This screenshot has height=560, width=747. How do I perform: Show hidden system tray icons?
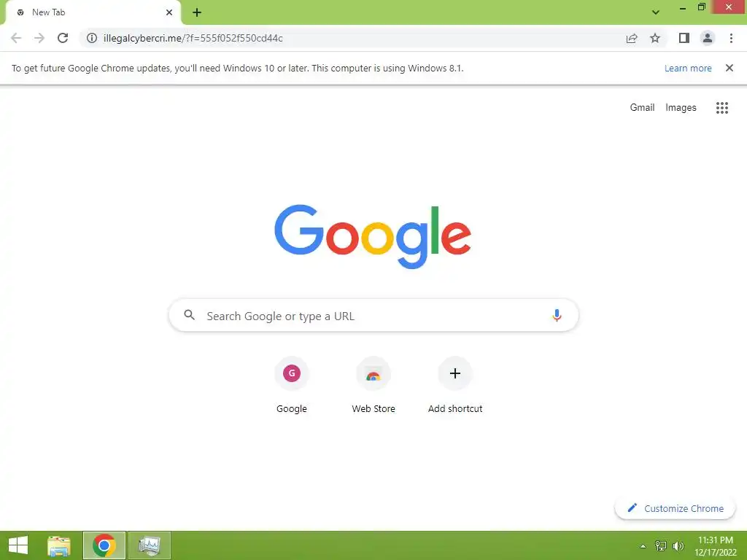coord(643,546)
